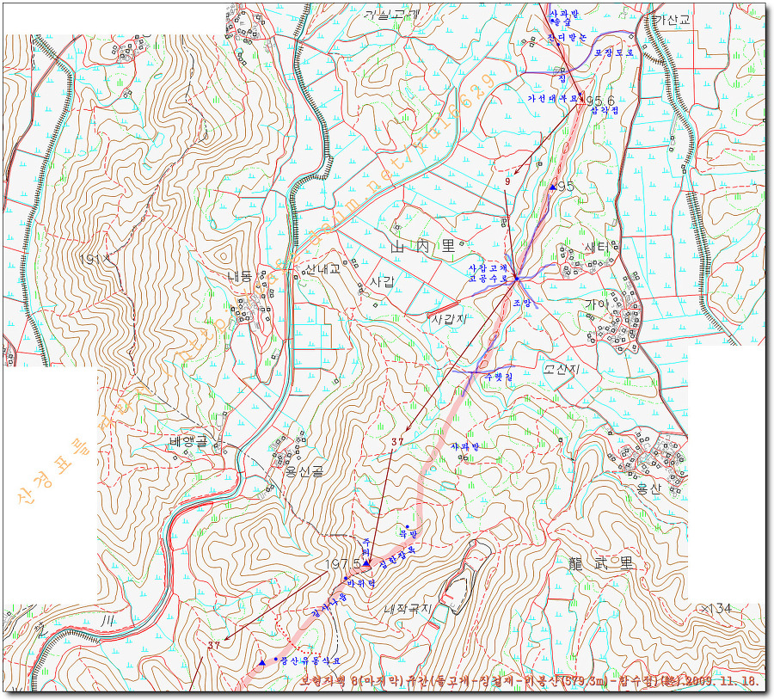The height and width of the screenshot is (700, 774).
Task: Click the 묵밭 annotation
Action: tap(408, 534)
